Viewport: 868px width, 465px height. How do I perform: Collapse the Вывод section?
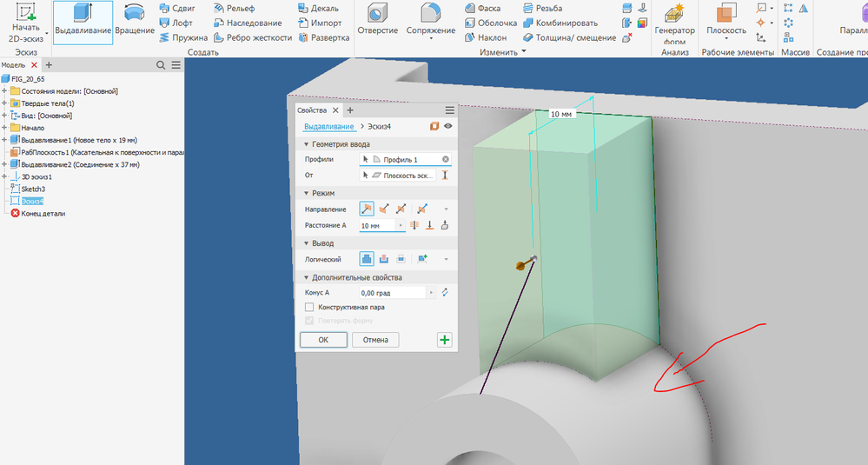point(306,243)
